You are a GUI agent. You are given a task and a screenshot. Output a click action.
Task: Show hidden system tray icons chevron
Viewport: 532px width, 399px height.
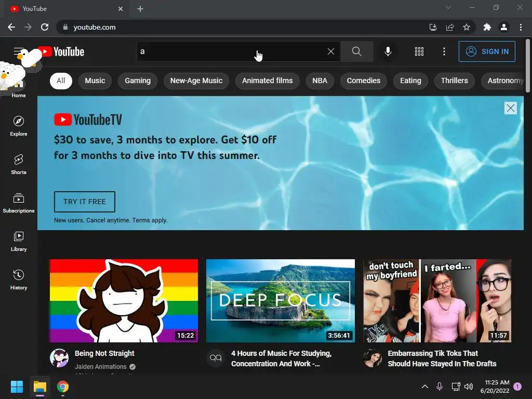[425, 387]
